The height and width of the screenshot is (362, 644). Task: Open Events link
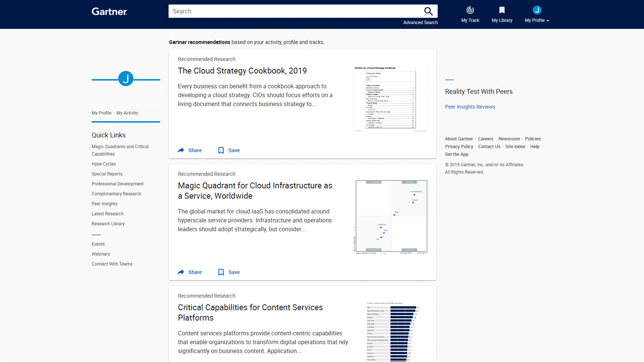(98, 244)
